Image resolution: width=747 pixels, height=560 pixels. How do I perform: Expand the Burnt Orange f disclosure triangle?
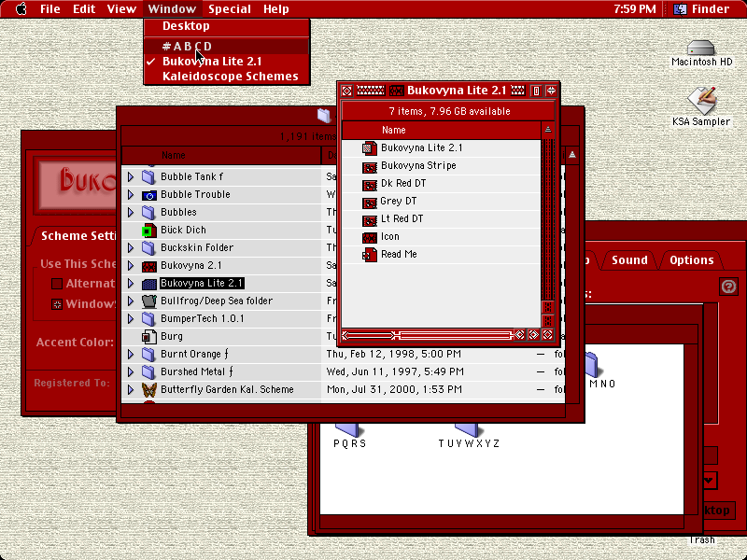coord(131,355)
